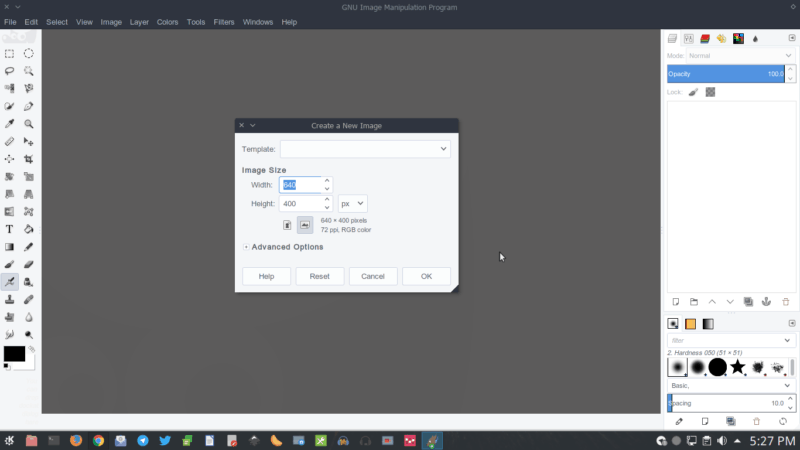The image size is (800, 450).
Task: Pick the Crop tool
Action: pos(29,159)
